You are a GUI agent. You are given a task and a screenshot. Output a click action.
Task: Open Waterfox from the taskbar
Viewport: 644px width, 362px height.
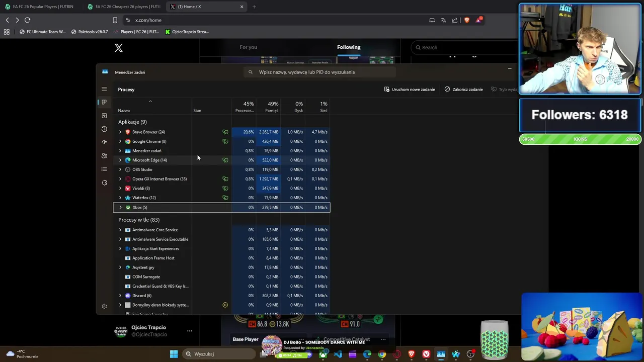pyautogui.click(x=456, y=354)
